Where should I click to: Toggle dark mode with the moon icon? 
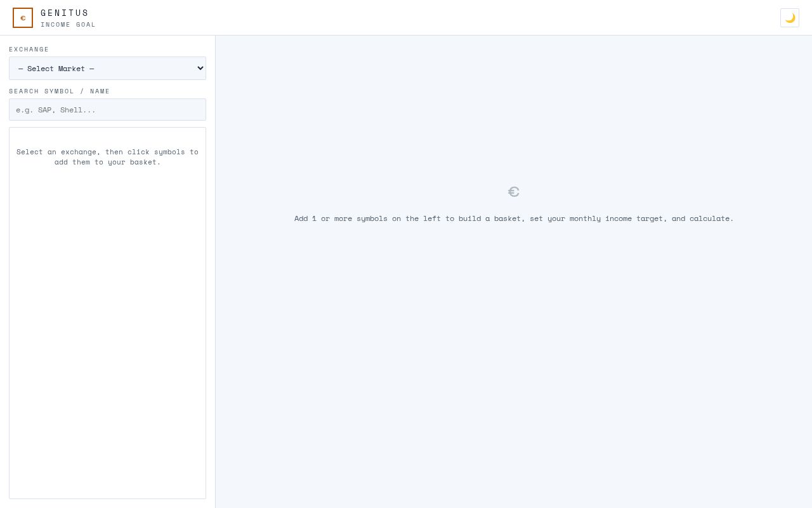pos(790,18)
